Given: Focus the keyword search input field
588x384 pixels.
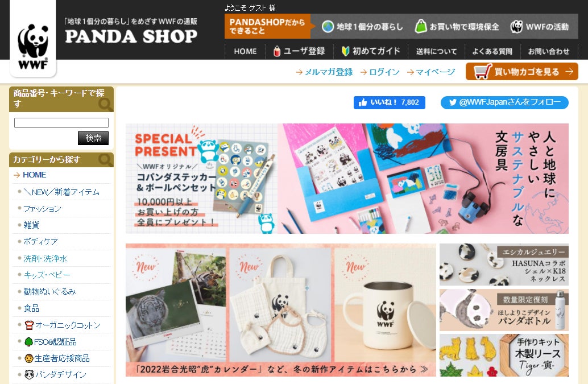Looking at the screenshot, I should point(61,123).
